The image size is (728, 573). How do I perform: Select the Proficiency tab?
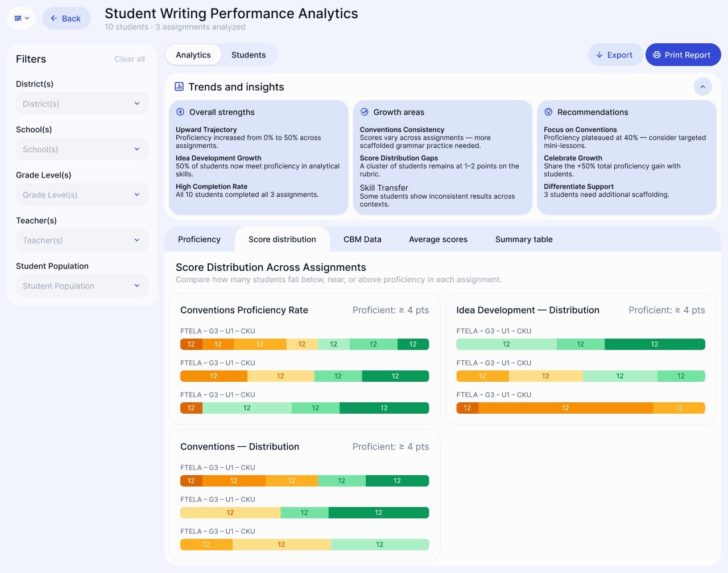pyautogui.click(x=199, y=239)
